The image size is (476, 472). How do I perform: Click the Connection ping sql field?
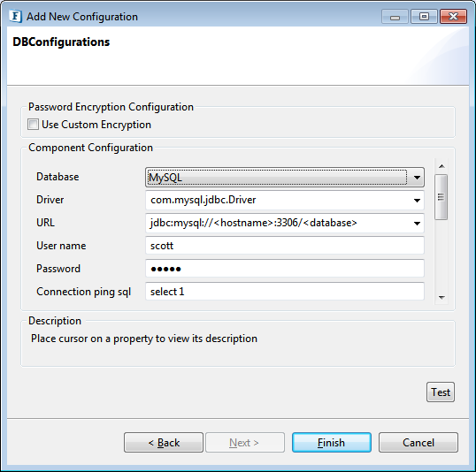(x=284, y=292)
